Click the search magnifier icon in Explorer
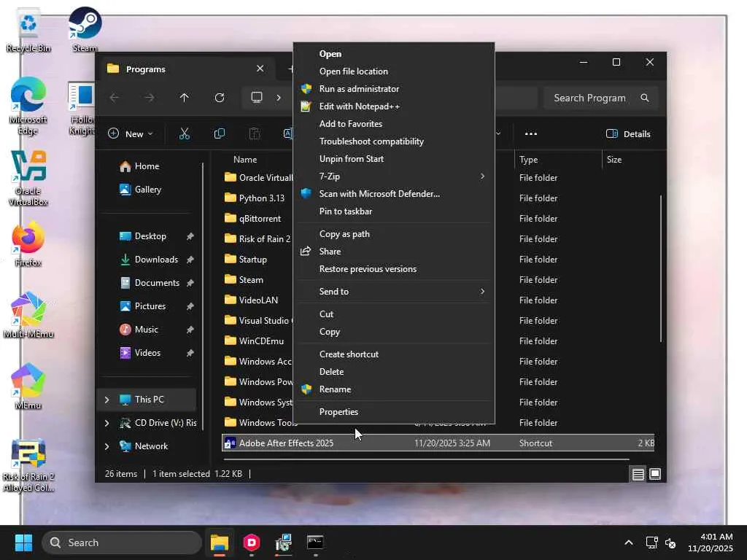The width and height of the screenshot is (747, 560). (645, 98)
